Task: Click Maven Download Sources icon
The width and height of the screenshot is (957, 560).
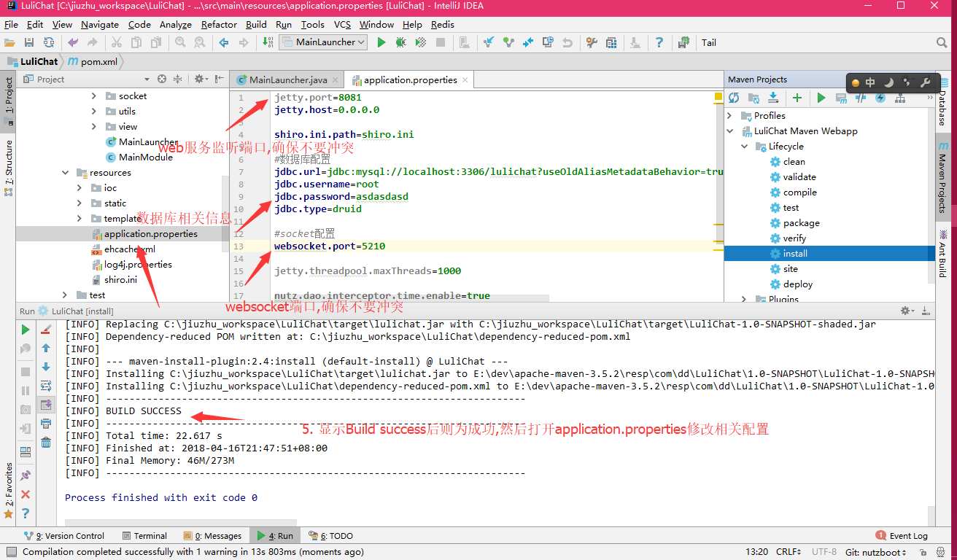Action: [x=773, y=98]
